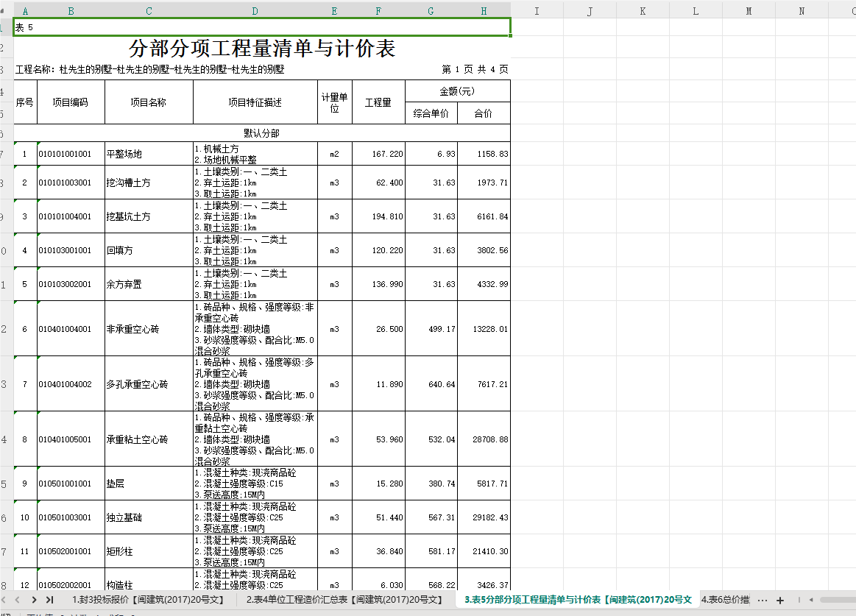
Task: Click the 综合单价 header cell
Action: (x=431, y=113)
